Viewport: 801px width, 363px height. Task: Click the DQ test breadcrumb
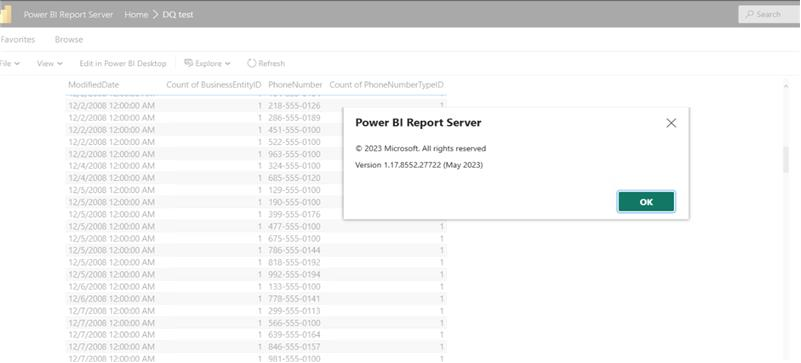tap(178, 14)
